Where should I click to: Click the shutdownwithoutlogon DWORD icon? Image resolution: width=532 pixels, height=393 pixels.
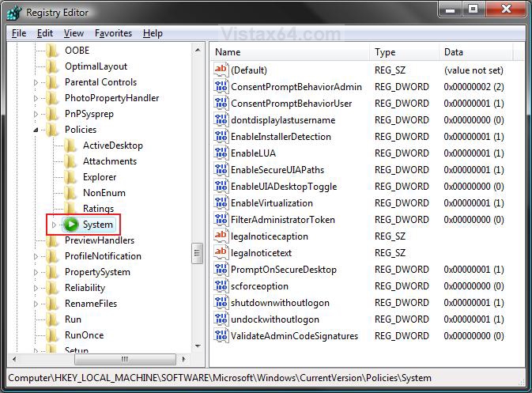[221, 303]
